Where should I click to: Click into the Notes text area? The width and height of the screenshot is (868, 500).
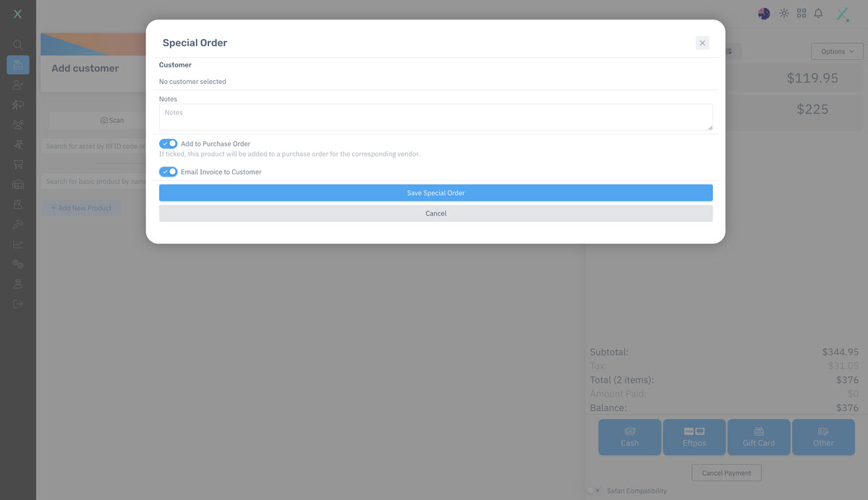(435, 117)
